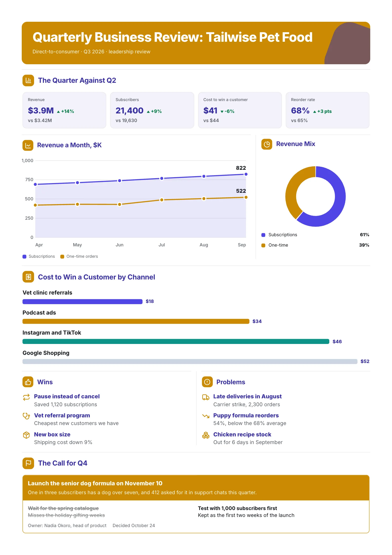
Task: Click the green up arrow next to +14% revenue
Action: [x=59, y=112]
